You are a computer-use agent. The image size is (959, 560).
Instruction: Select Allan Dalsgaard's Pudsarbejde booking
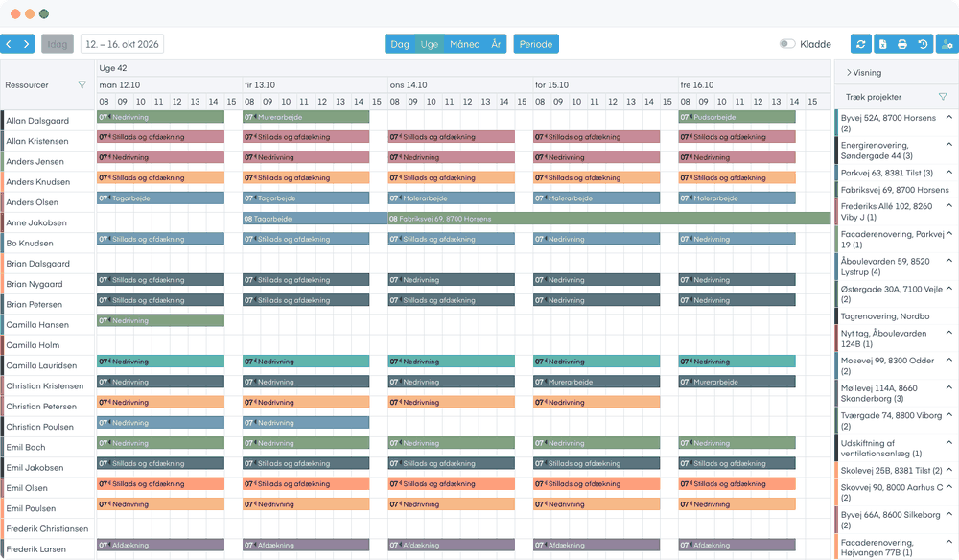point(737,117)
